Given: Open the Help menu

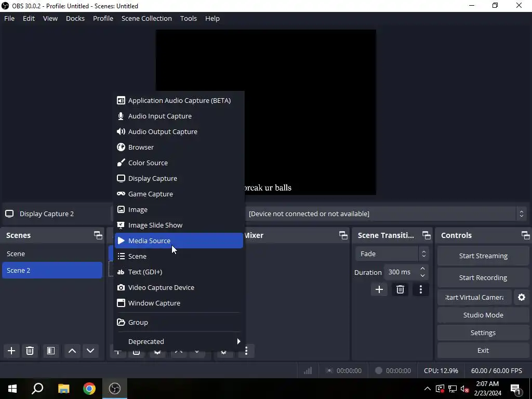Looking at the screenshot, I should 212,18.
